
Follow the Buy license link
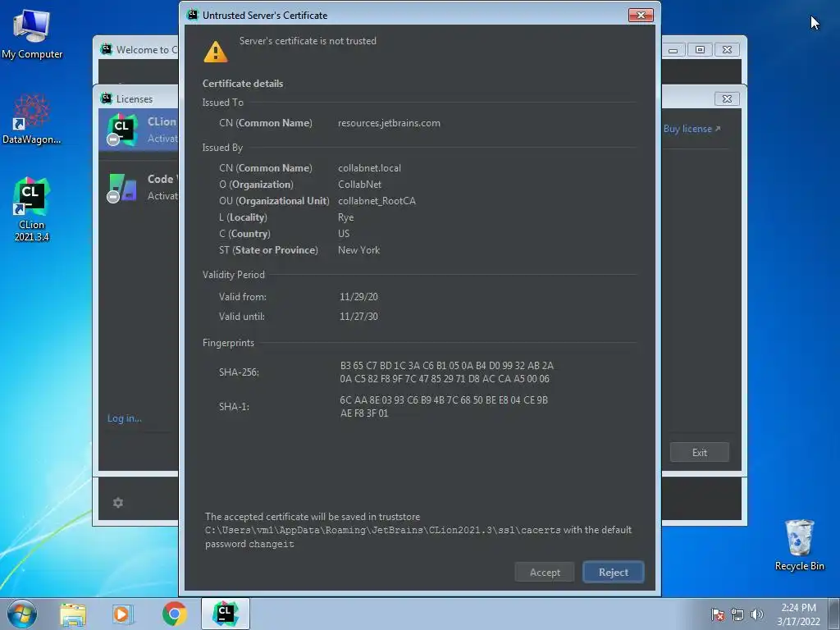coord(692,129)
